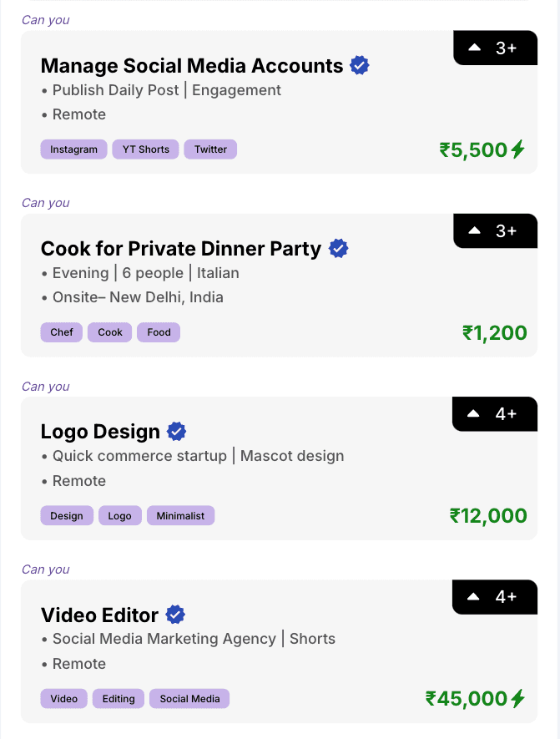Select the Minimalist tag
Viewport: 560px width, 739px height.
pyautogui.click(x=181, y=515)
